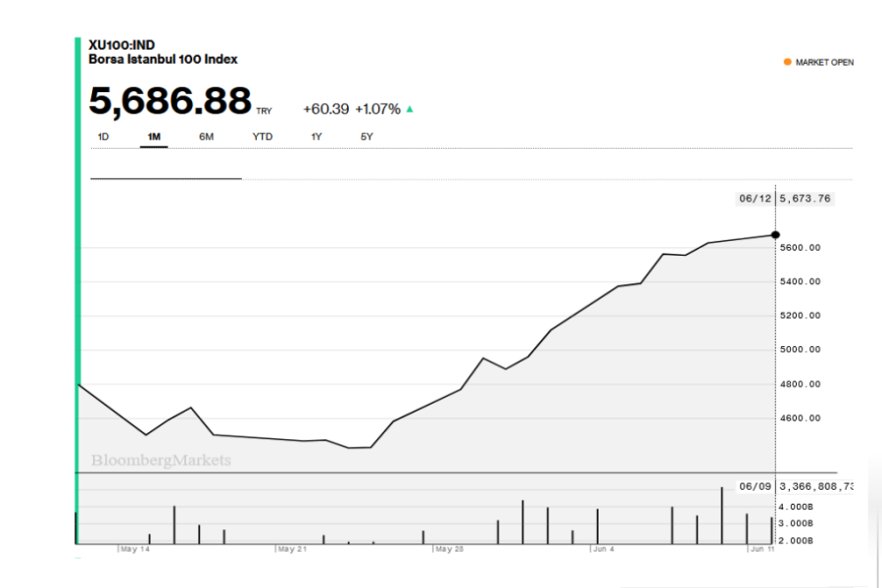Viewport: 882px width, 588px height.
Task: Click the tallest volume bar near Jun 11
Action: [722, 515]
